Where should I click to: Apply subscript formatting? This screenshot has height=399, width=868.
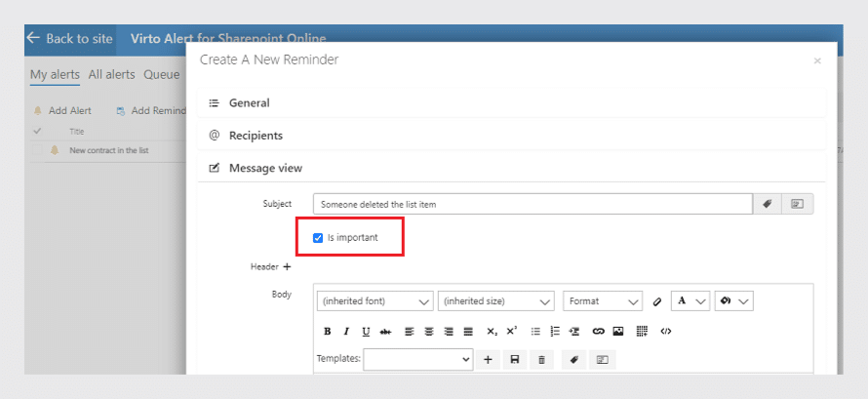(x=493, y=332)
